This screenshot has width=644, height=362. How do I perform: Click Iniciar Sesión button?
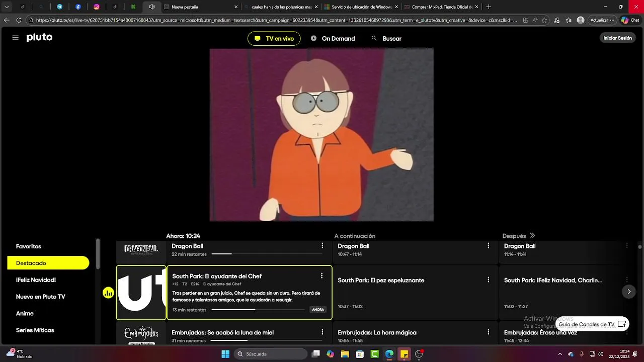(617, 38)
